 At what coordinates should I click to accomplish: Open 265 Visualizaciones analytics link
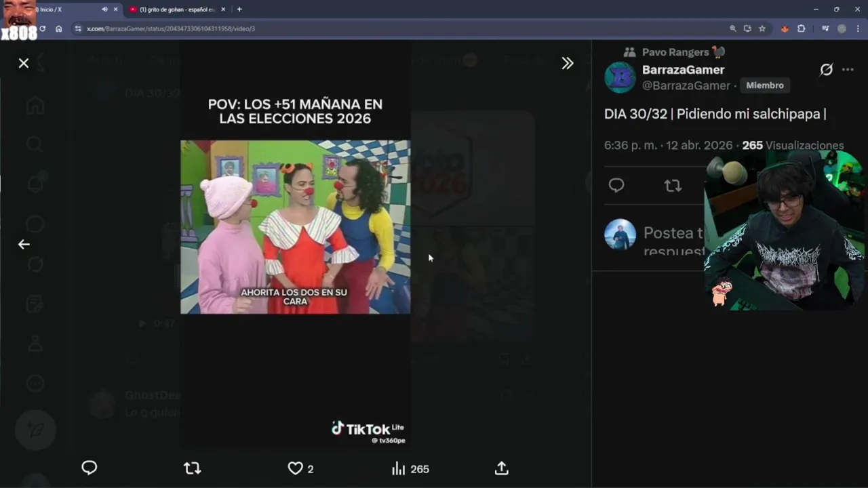point(793,146)
